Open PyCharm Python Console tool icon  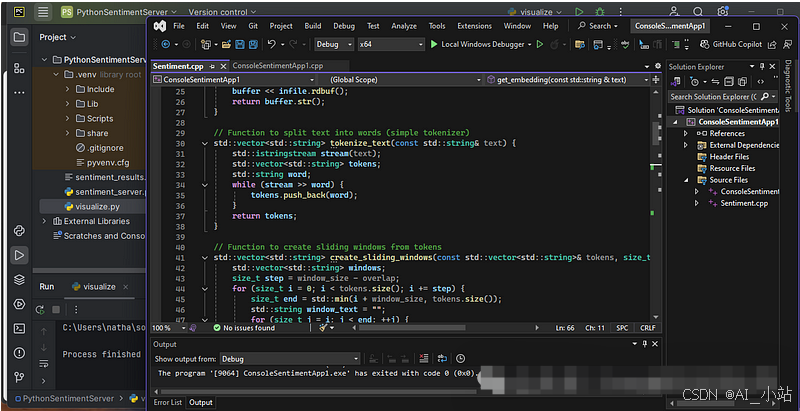19,231
